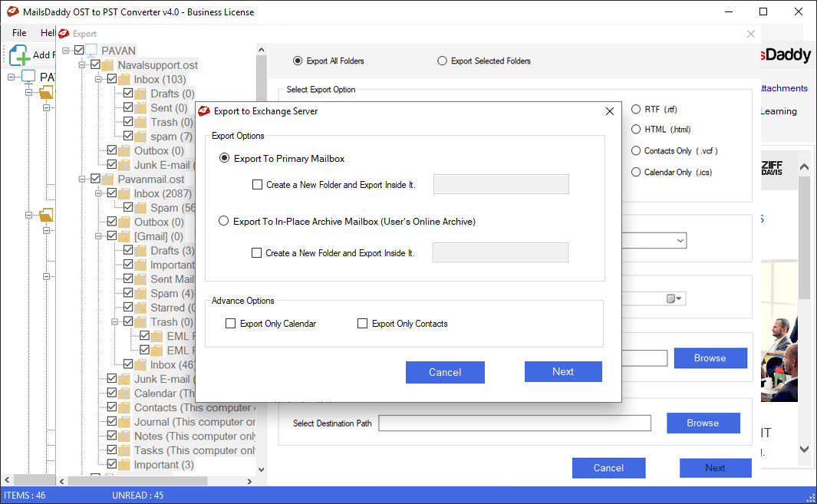
Task: Collapse the root node in the main window tree
Action: click(x=12, y=77)
